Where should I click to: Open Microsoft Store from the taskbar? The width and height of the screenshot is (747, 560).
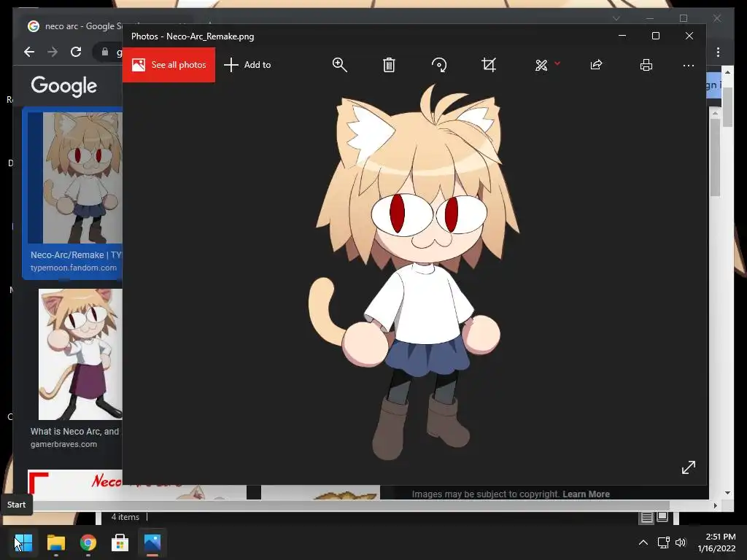(x=120, y=542)
